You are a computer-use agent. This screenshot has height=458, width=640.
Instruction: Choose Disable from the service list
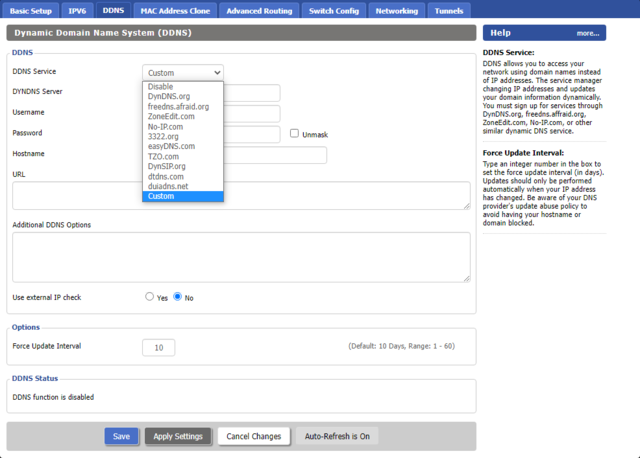click(x=183, y=87)
